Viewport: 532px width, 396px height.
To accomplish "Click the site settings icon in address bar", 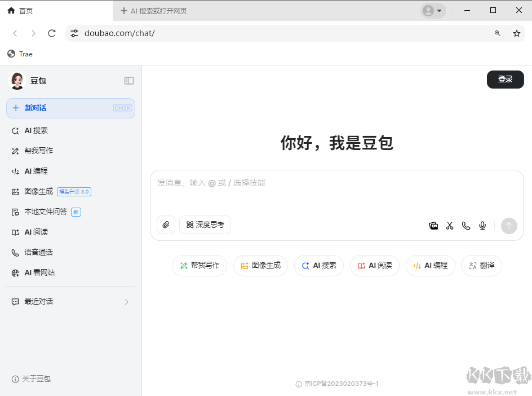I will click(x=74, y=33).
